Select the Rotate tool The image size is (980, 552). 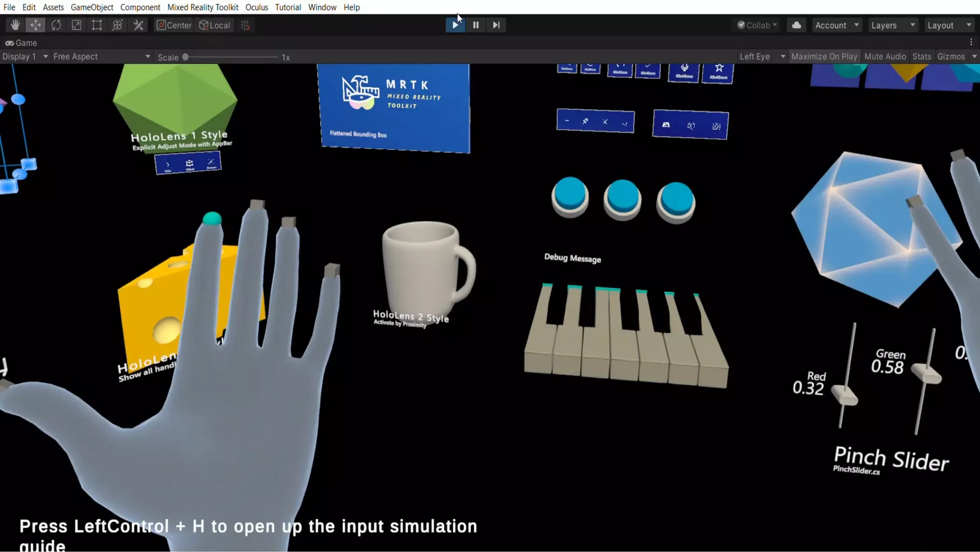(x=56, y=25)
